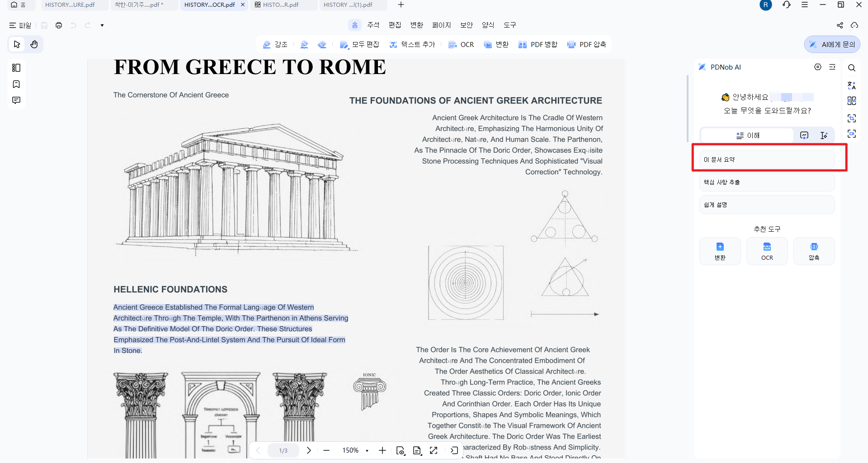Open the page thumbnails panel in left sidebar

tap(16, 68)
